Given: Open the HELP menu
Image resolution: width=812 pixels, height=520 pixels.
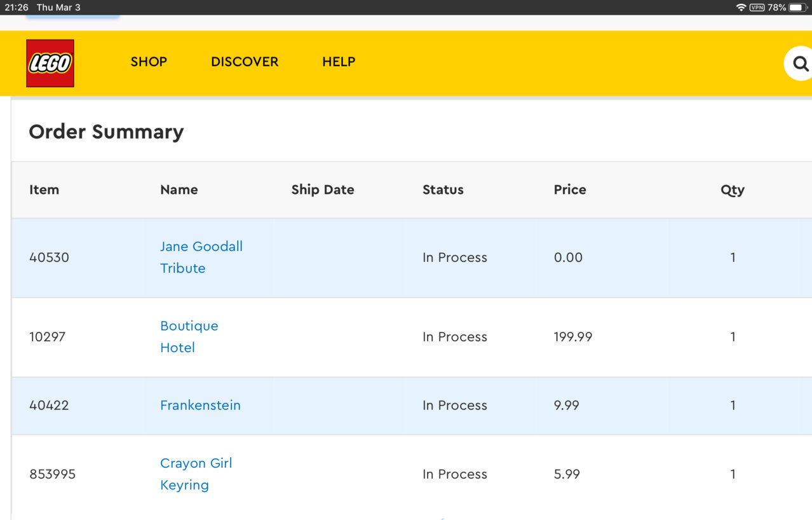Looking at the screenshot, I should click(x=339, y=62).
